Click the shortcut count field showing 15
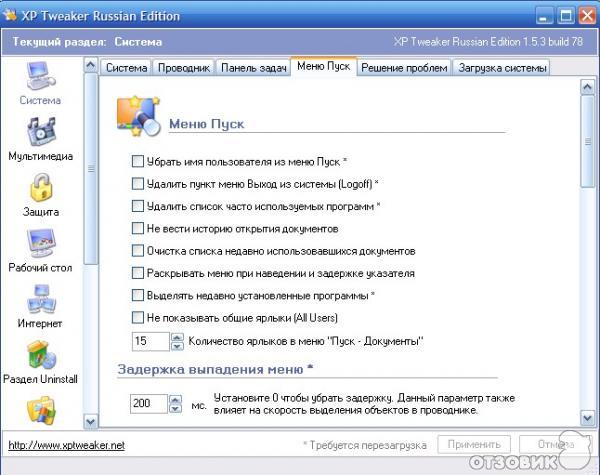 151,341
